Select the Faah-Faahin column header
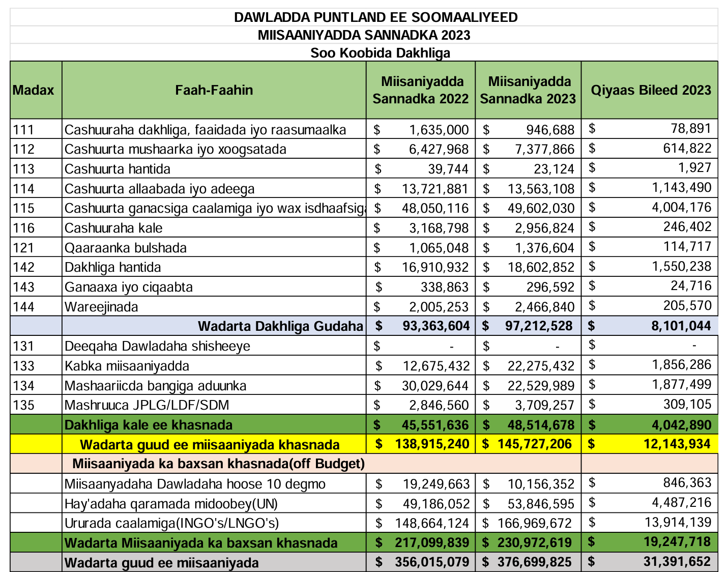Screen dimensions: 728x572 pyautogui.click(x=214, y=90)
